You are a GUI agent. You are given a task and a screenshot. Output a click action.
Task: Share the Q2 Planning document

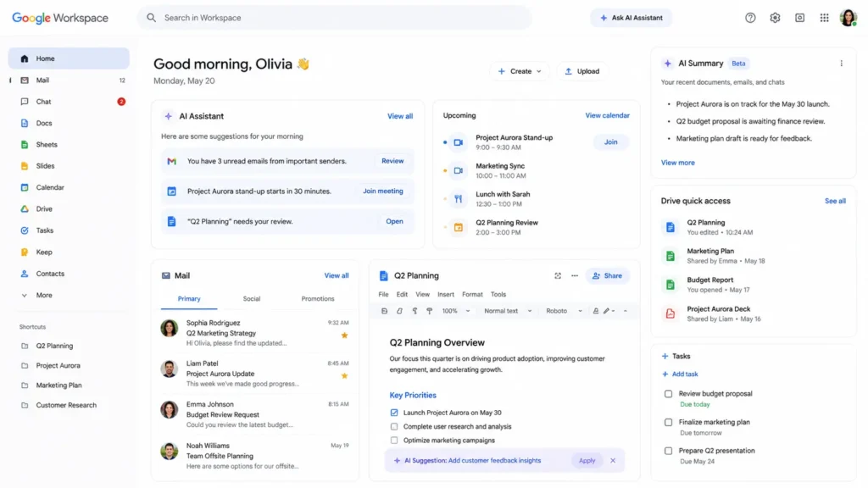[x=607, y=275]
